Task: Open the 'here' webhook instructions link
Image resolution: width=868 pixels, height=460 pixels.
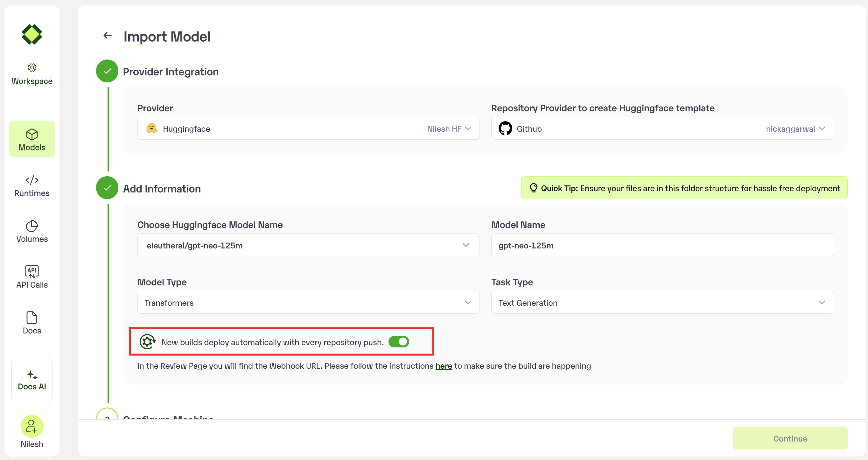Action: point(444,366)
